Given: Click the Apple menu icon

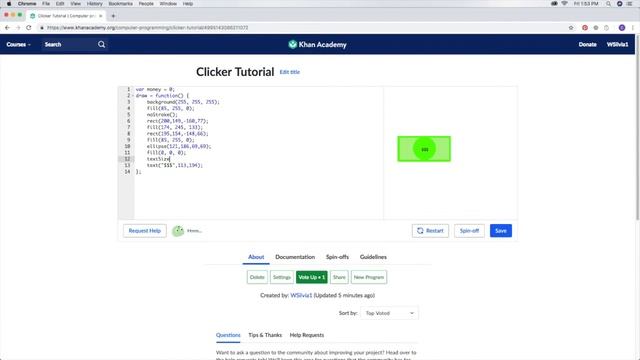Looking at the screenshot, I should click(9, 4).
